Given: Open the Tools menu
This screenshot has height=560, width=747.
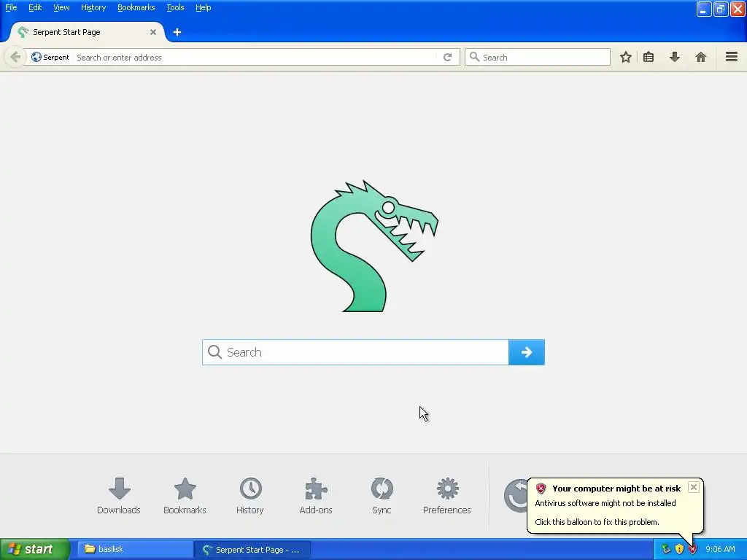Looking at the screenshot, I should click(x=175, y=7).
